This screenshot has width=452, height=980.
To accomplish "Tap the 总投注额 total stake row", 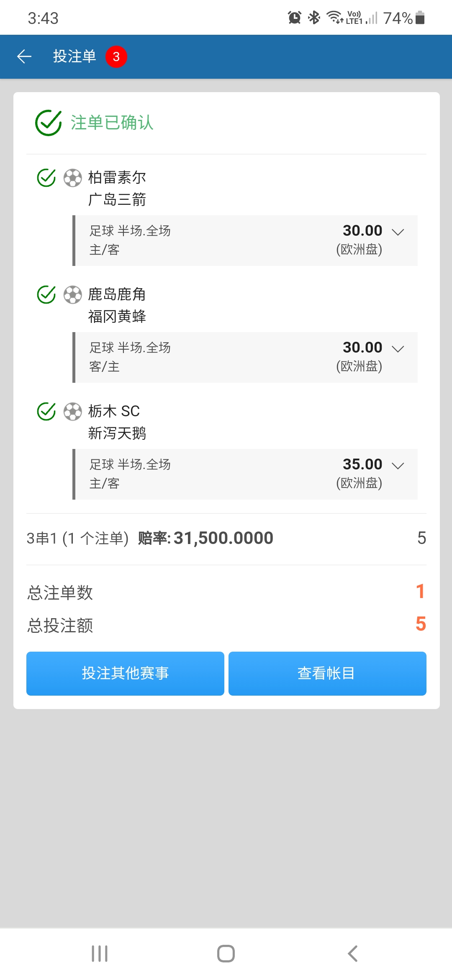I will (226, 625).
